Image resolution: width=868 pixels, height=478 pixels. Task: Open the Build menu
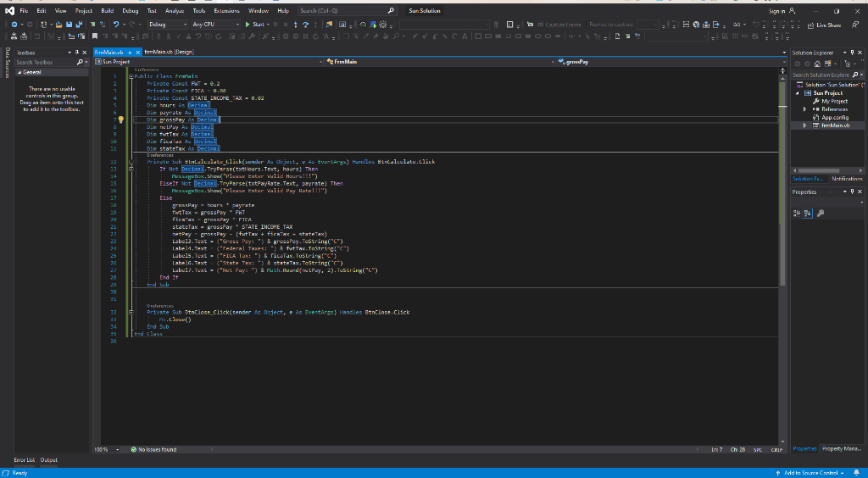[x=107, y=11]
